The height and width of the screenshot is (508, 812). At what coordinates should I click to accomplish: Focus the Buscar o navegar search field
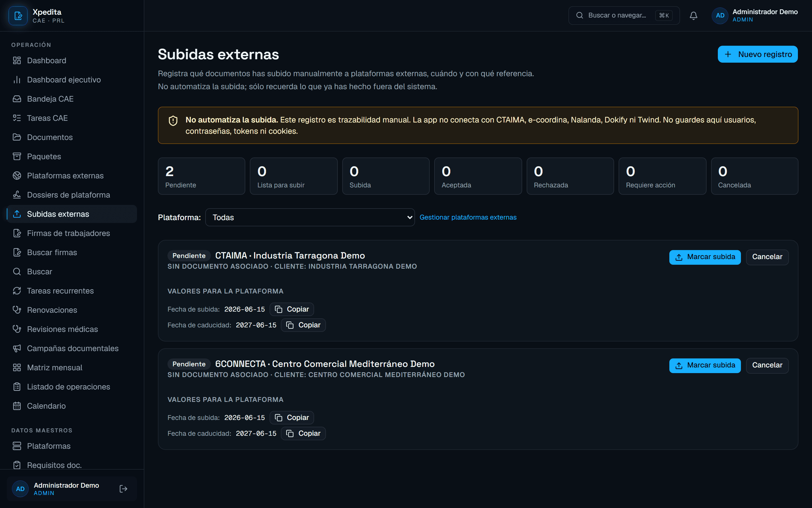tap(624, 16)
